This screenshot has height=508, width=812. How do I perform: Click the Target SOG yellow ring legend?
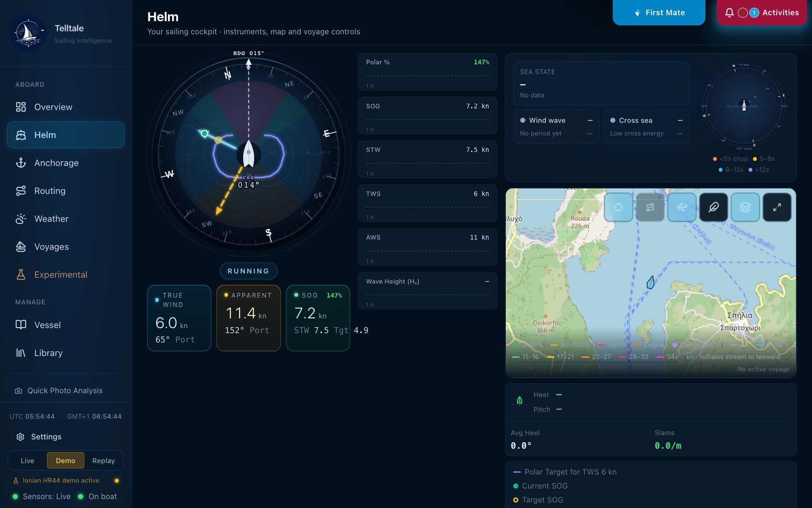coord(516,500)
